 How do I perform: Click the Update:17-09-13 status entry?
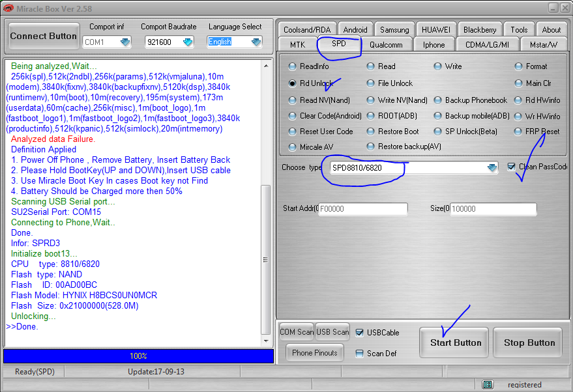coord(156,372)
